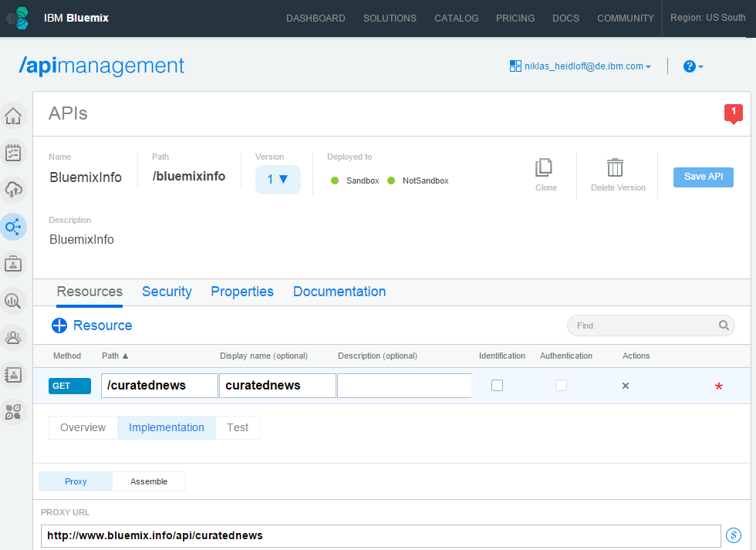Viewport: 756px width, 550px height.
Task: Click the Method column header
Action: coord(67,356)
